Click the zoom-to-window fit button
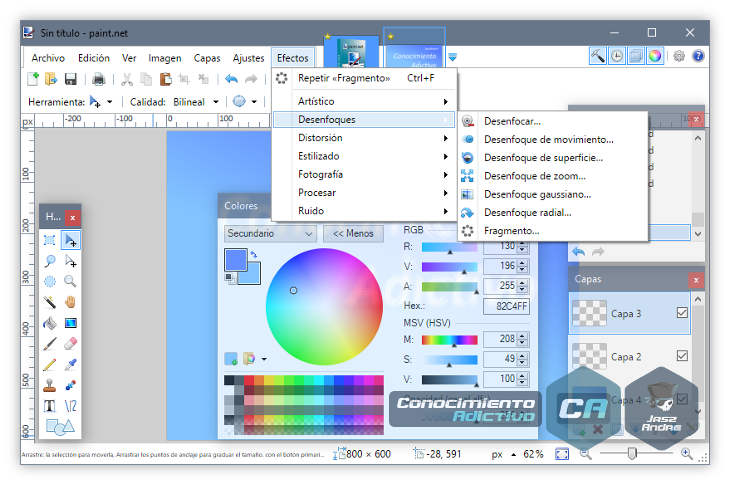730x485 pixels. 562,454
